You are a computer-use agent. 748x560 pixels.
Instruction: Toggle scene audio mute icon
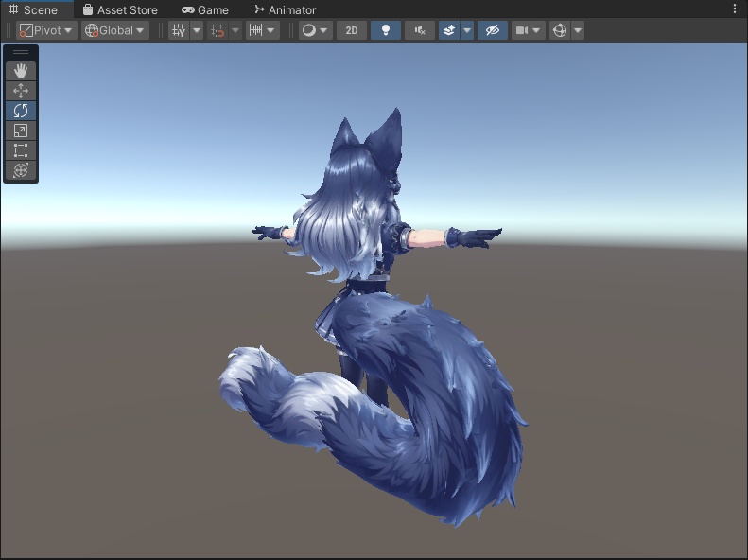(420, 30)
